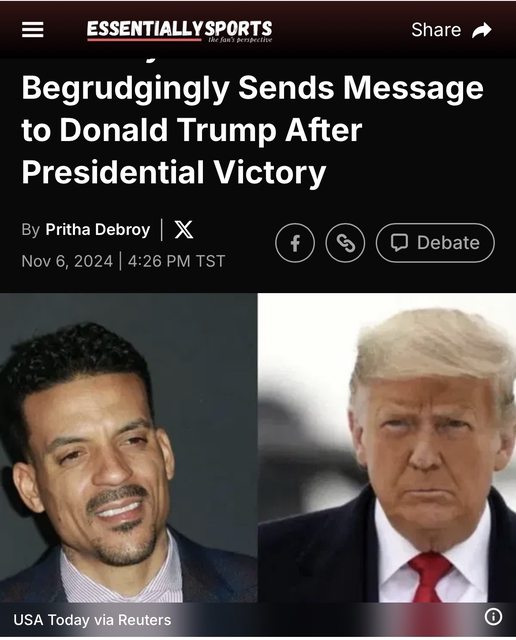Go to EssentiallySports home via logo
This screenshot has height=640, width=516.
pos(179,31)
